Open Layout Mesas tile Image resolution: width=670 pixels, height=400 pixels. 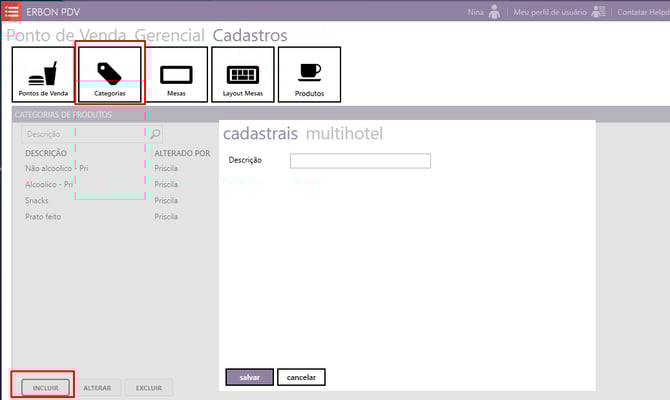tap(242, 74)
